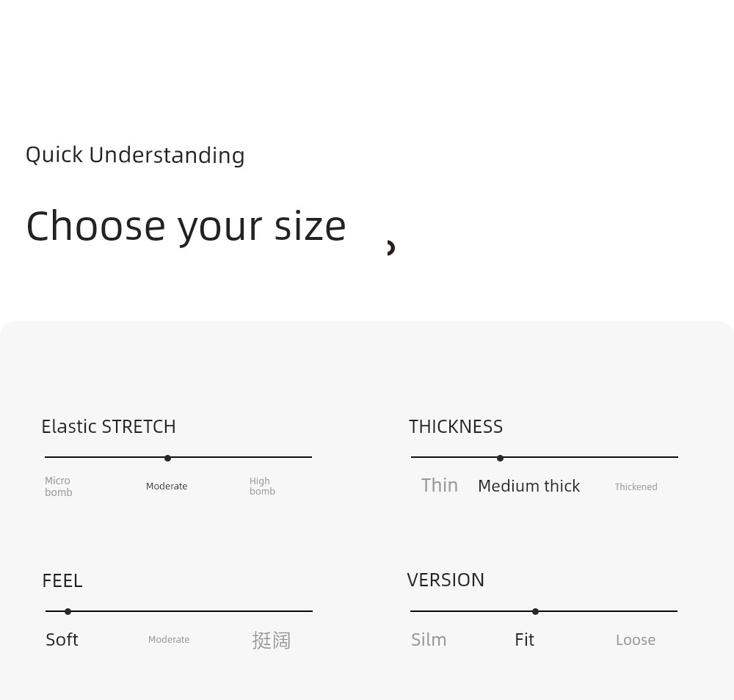734x700 pixels.
Task: Click the Quick Understanding subtitle
Action: (135, 156)
